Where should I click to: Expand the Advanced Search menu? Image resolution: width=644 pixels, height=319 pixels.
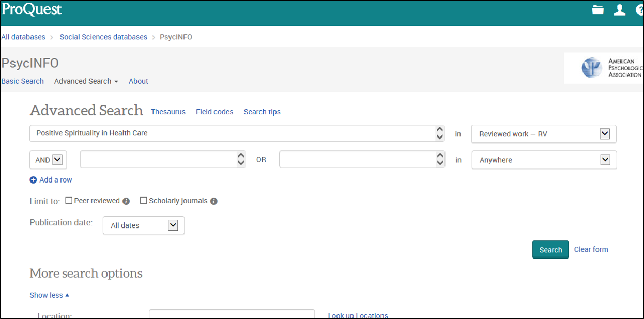(x=86, y=81)
